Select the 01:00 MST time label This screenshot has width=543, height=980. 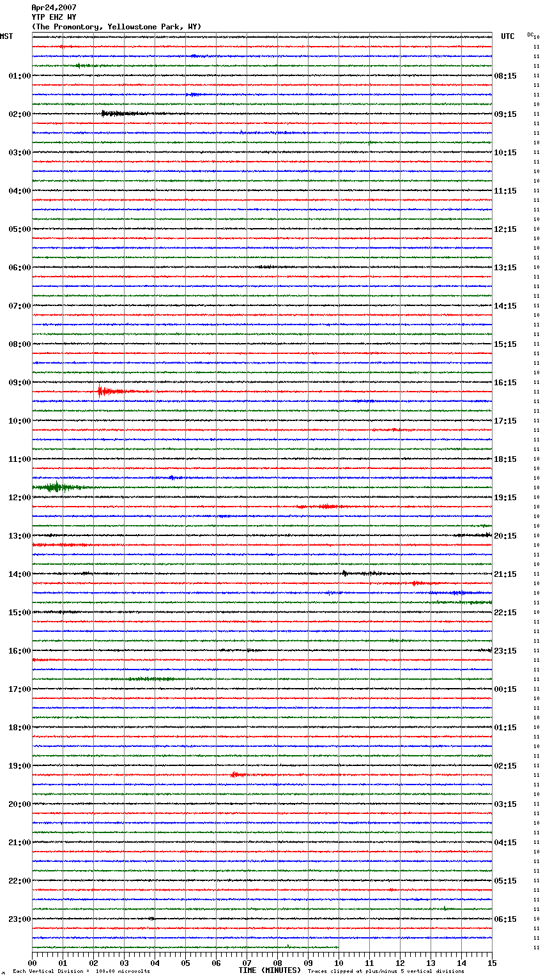point(19,76)
